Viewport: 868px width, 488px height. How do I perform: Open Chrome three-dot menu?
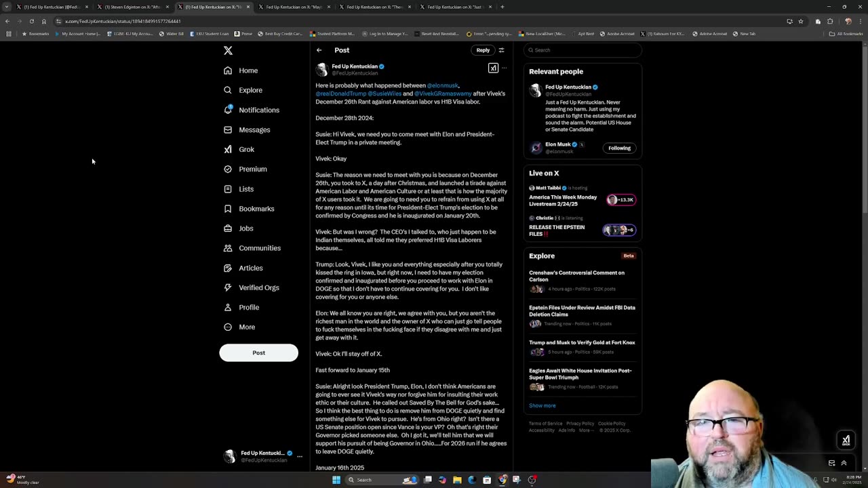pos(861,21)
